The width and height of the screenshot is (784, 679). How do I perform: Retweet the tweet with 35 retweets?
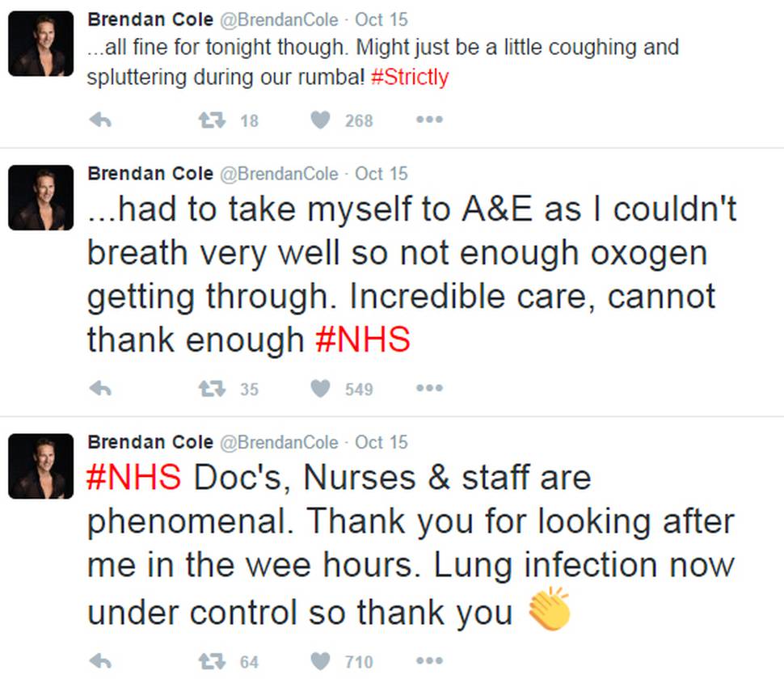coord(213,389)
